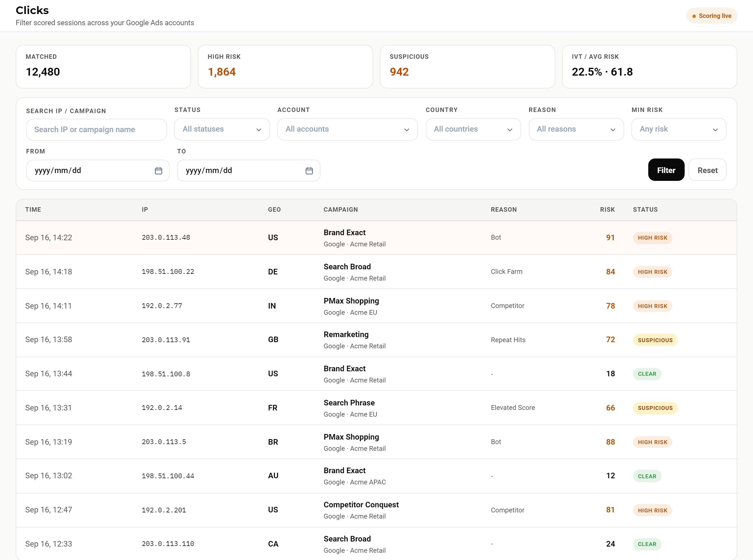Click IP address 198.51.100.44
The width and height of the screenshot is (753, 560).
tap(168, 476)
